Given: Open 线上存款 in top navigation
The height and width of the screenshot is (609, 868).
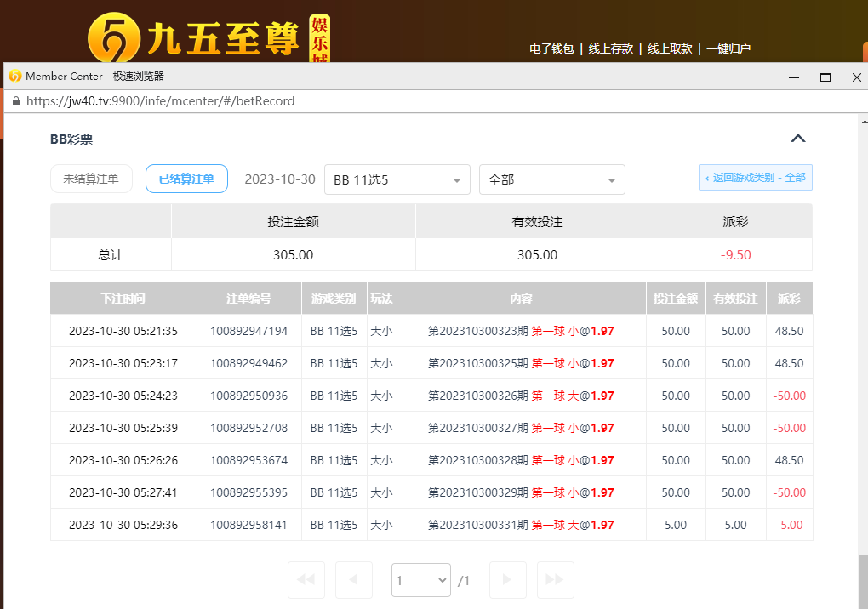Looking at the screenshot, I should pyautogui.click(x=611, y=48).
